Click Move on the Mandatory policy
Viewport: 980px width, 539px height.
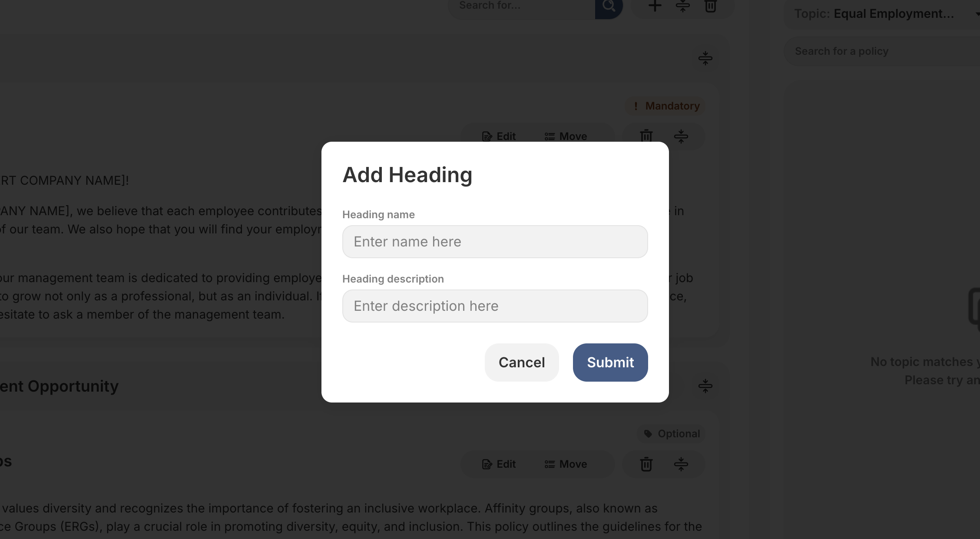[566, 136]
